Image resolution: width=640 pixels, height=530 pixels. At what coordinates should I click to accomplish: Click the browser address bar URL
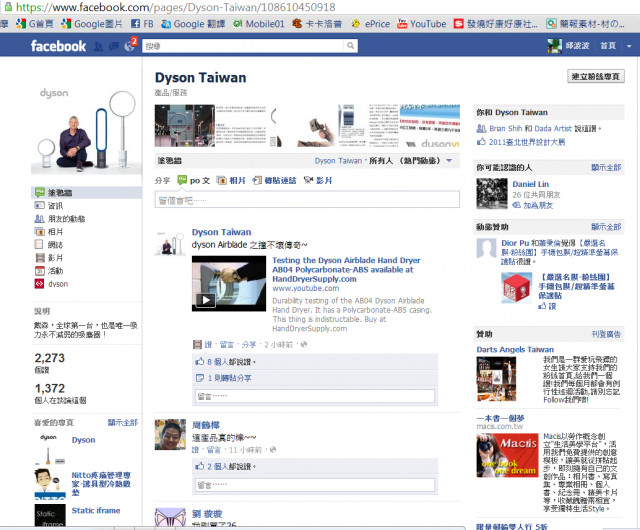tap(176, 7)
